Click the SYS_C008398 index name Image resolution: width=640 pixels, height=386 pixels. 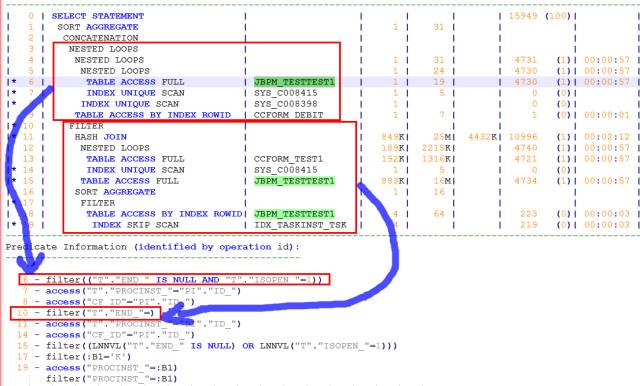285,104
